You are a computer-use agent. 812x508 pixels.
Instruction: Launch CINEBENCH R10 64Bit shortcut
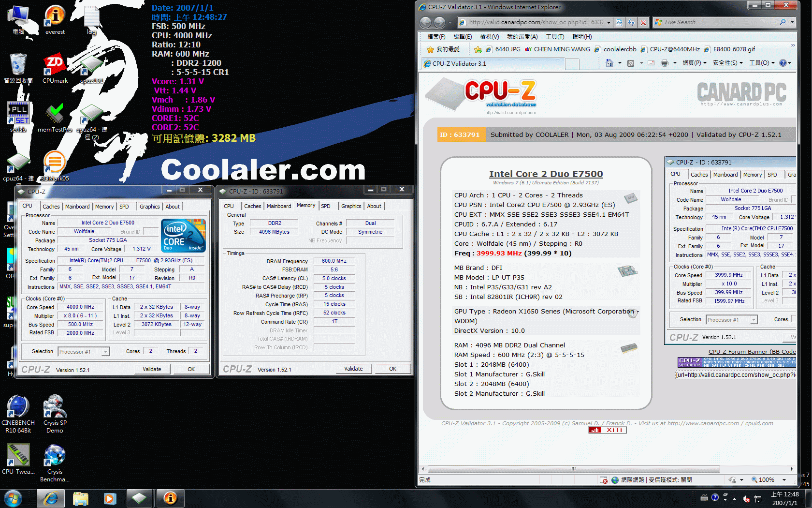click(x=18, y=414)
